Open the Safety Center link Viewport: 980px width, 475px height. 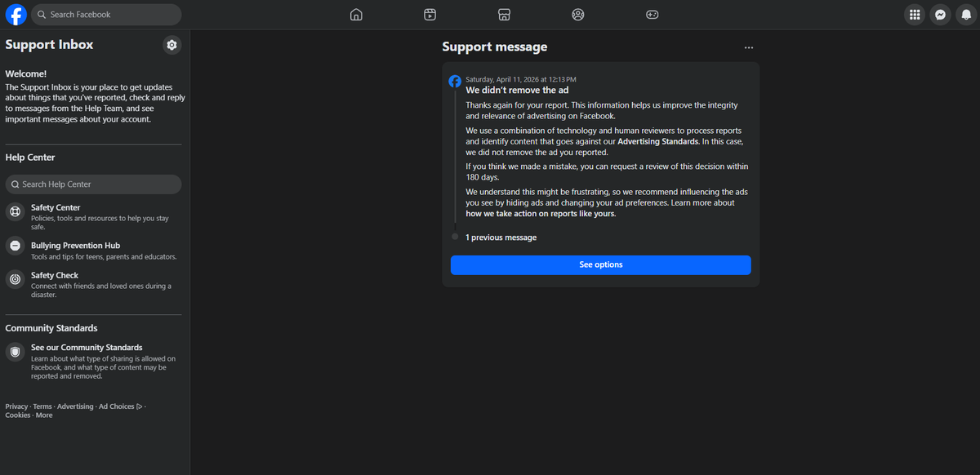[56, 207]
